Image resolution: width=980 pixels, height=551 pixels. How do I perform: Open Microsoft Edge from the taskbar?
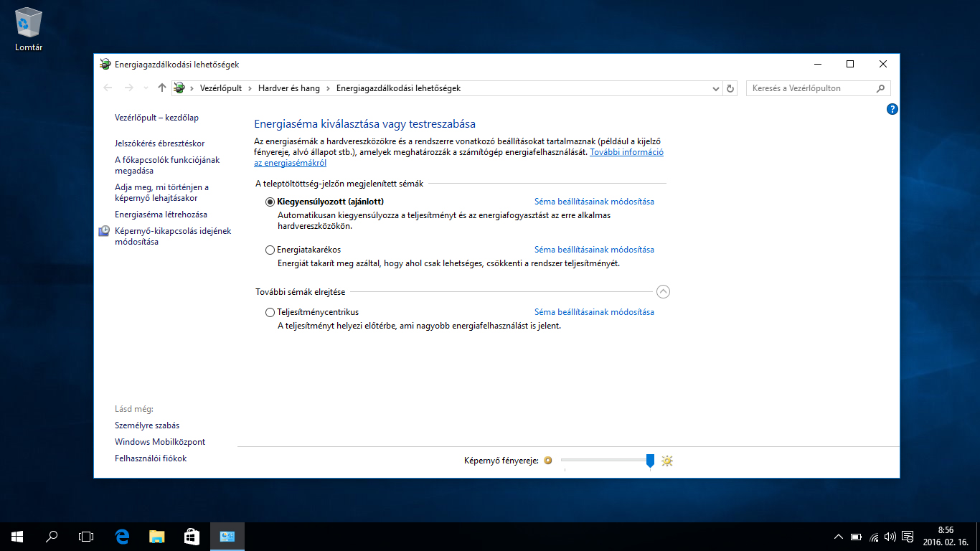pos(123,536)
